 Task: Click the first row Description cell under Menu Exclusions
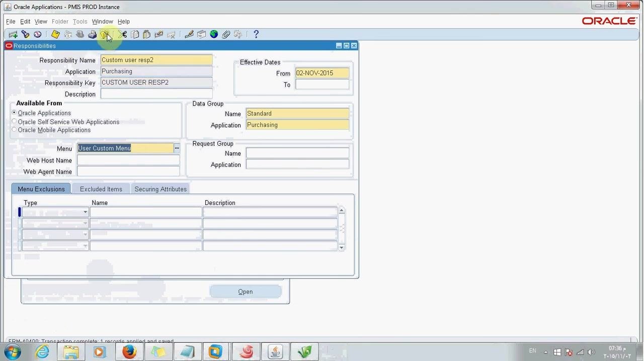click(x=270, y=212)
